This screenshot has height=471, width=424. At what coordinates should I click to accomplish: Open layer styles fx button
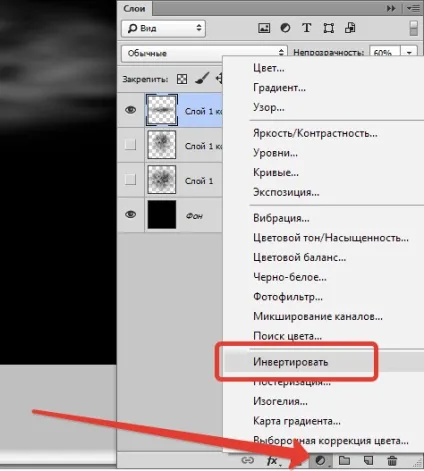coord(273,461)
